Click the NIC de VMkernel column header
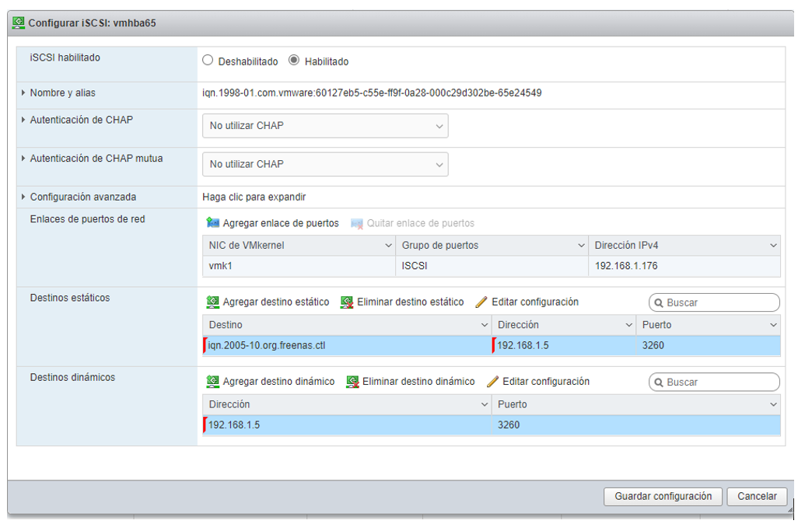This screenshot has width=812, height=531. (x=299, y=246)
